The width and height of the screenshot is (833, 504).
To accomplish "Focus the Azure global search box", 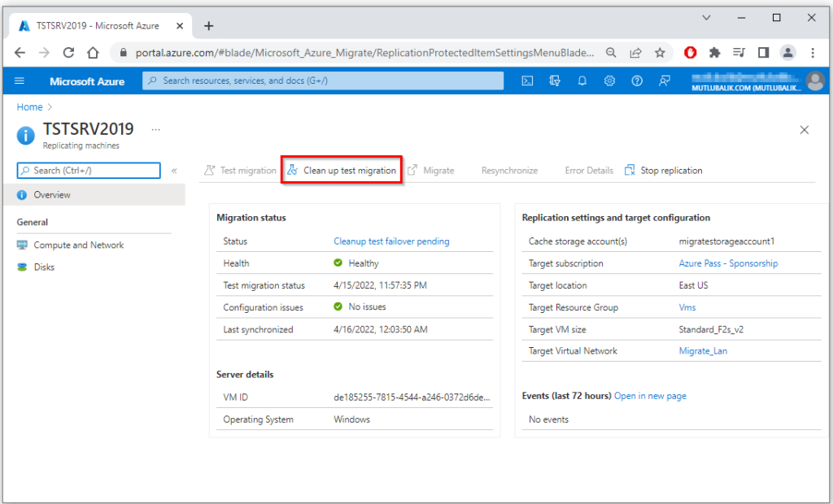I will (x=323, y=80).
